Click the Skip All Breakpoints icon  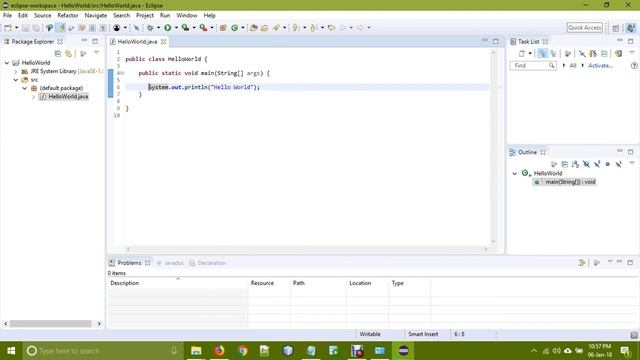136,28
